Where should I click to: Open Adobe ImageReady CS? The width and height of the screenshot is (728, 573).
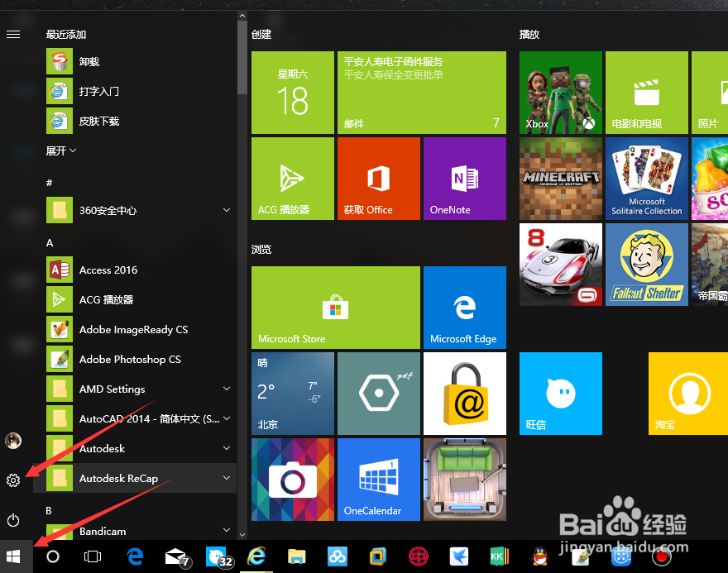tap(141, 329)
